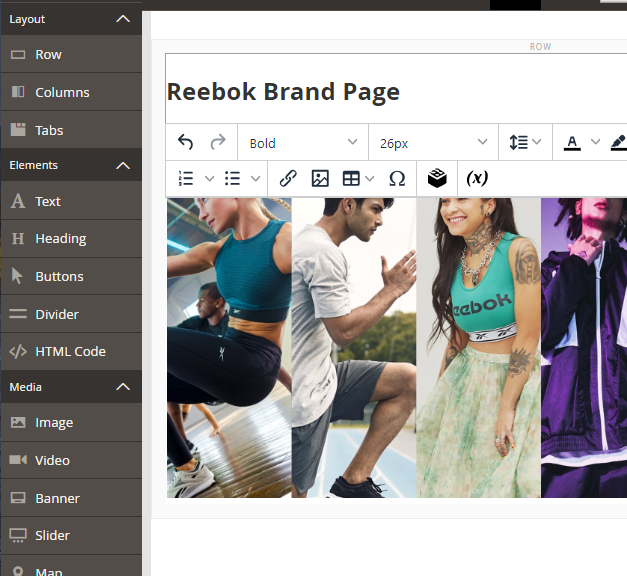Choose the Heading element
Screen dimensions: 627x576
click(x=71, y=238)
